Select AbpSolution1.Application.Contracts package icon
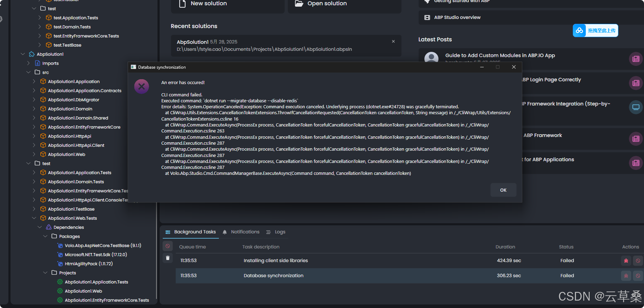644x308 pixels. (43, 90)
